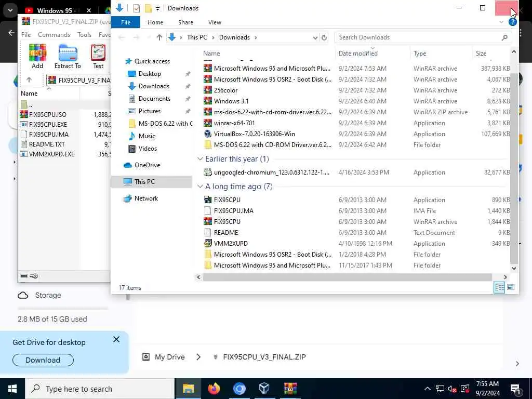The height and width of the screenshot is (399, 532).
Task: Sort by Type column header
Action: tap(420, 54)
